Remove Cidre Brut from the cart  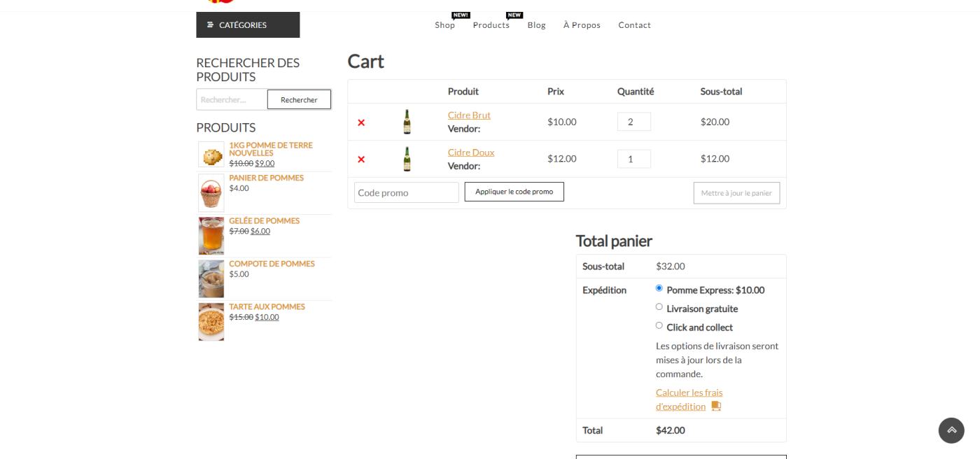(361, 122)
